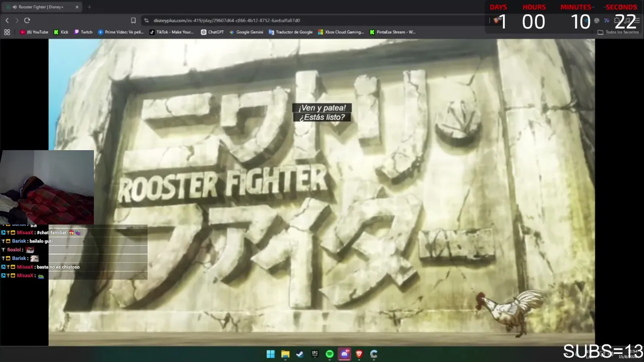The image size is (644, 362).
Task: Open Brave browser from the taskbar
Action: pyautogui.click(x=359, y=354)
